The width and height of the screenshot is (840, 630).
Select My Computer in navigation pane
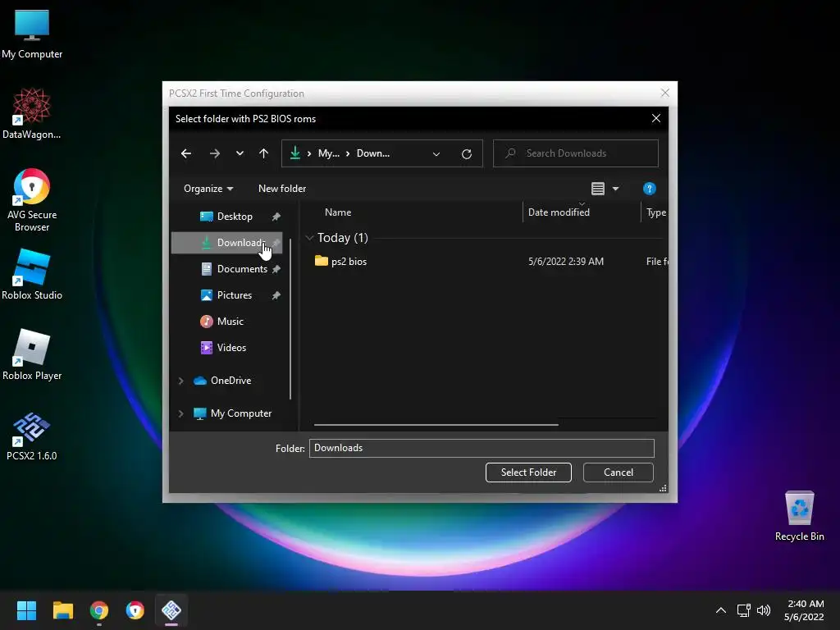241,413
